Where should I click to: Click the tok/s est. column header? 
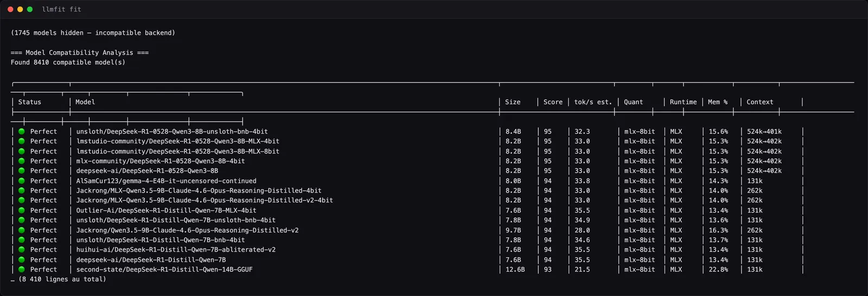[593, 102]
